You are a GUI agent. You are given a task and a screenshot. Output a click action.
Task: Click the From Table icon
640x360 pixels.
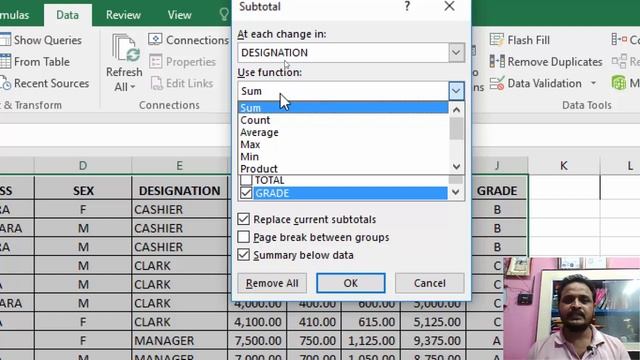6,62
